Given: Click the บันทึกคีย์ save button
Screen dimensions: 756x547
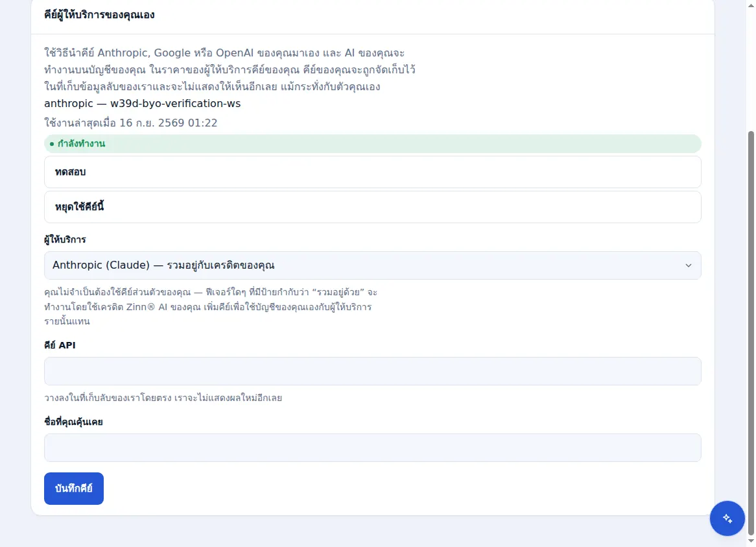Looking at the screenshot, I should [x=74, y=488].
